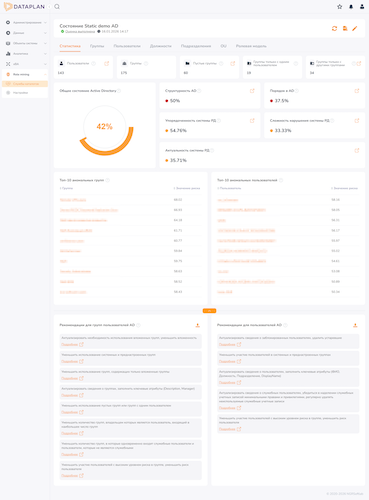
Task: Open the search magnifier icon
Action: coord(57,7)
